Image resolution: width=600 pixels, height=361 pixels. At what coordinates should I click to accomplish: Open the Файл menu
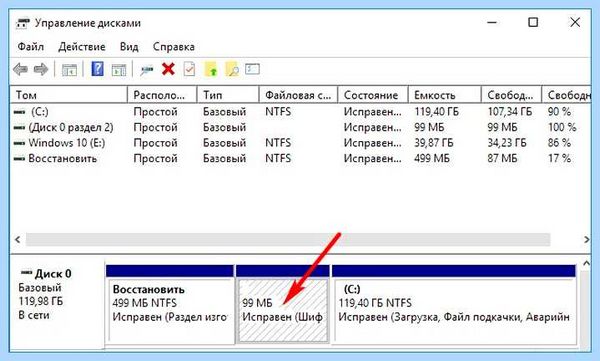(31, 47)
